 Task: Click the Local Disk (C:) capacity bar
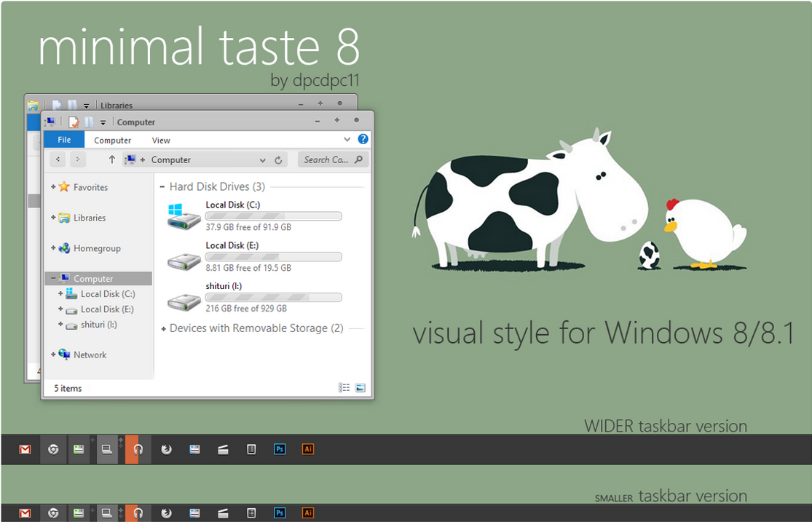(x=273, y=216)
